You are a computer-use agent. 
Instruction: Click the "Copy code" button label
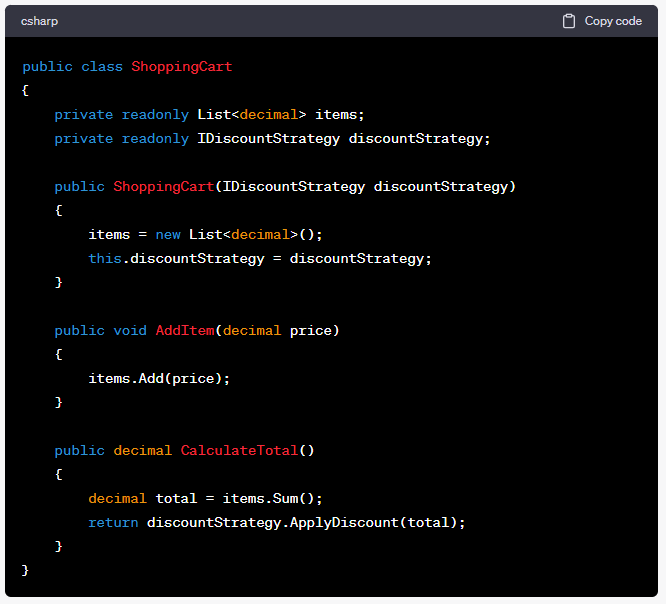click(613, 21)
